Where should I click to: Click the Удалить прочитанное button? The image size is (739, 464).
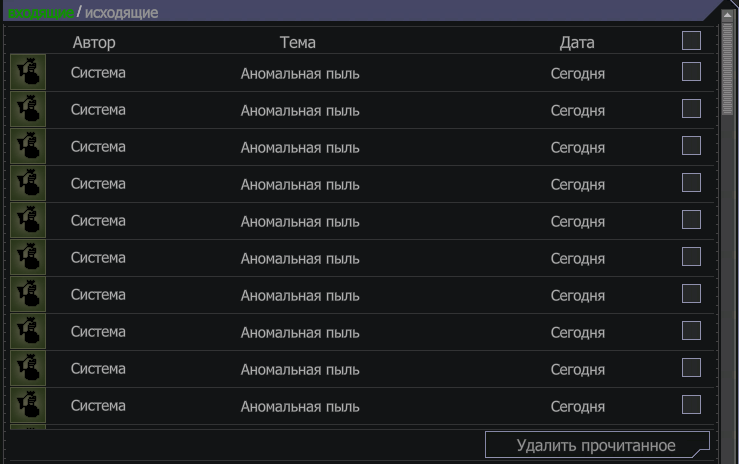[597, 445]
